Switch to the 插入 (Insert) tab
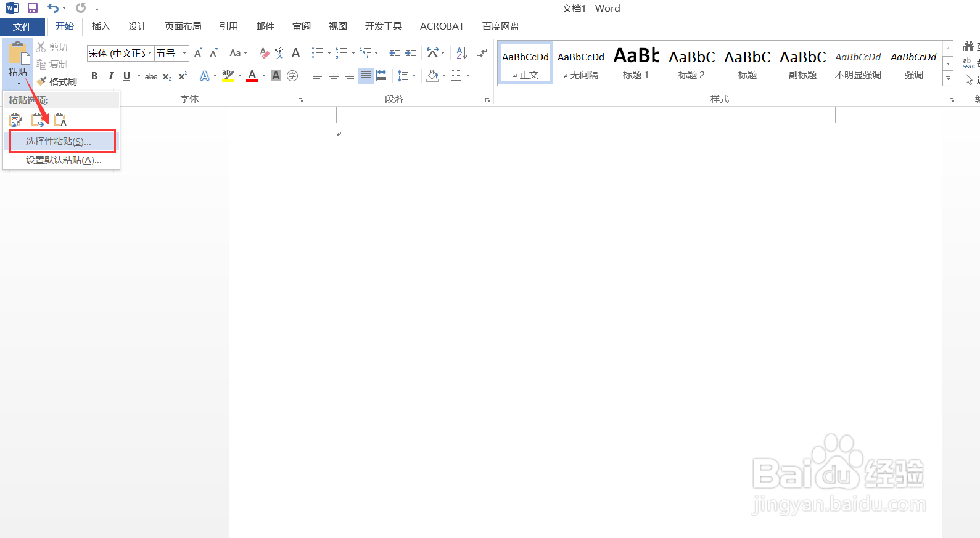980x538 pixels. 101,26
